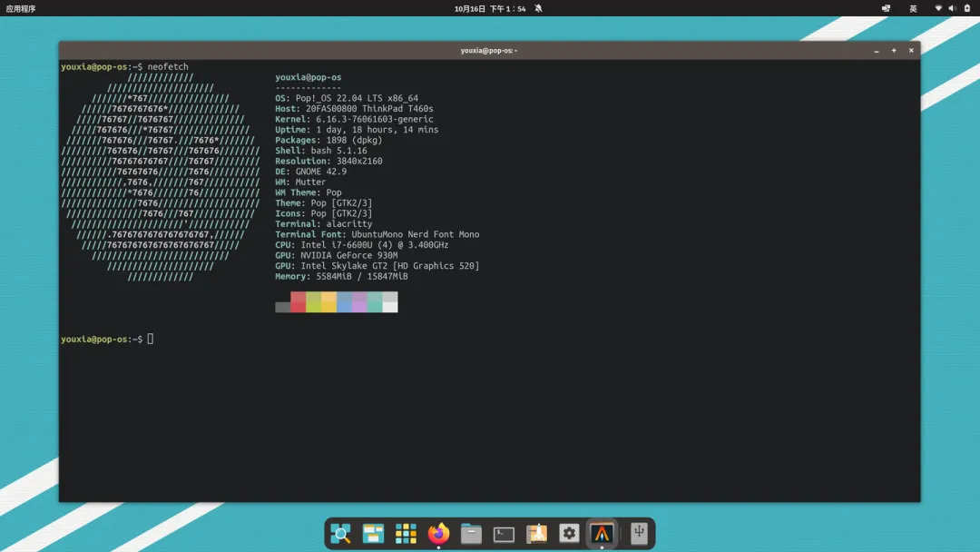Click the 'WM Theme: Pop' line
The height and width of the screenshot is (552, 980).
click(x=309, y=193)
